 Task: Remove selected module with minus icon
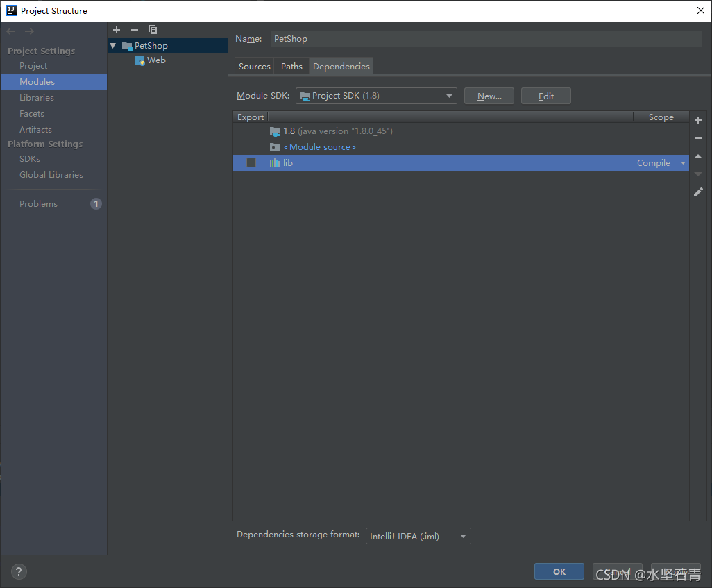coord(135,30)
